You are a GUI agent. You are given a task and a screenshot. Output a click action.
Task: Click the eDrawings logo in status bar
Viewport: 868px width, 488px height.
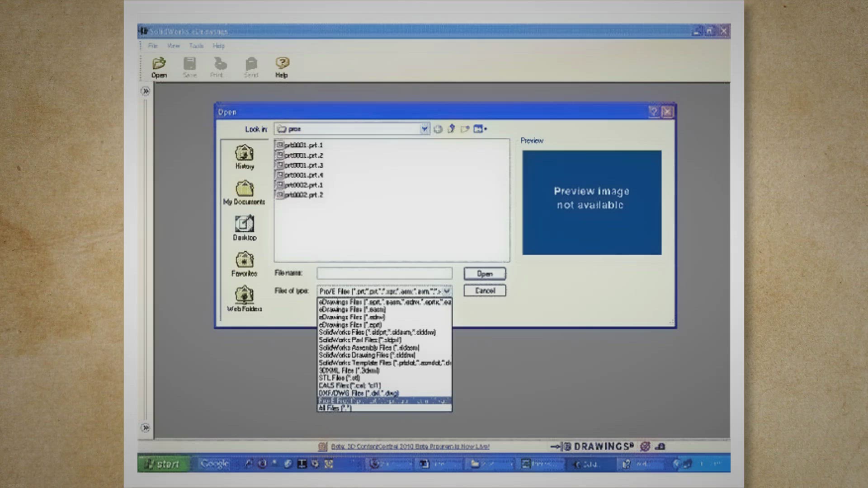pyautogui.click(x=592, y=446)
